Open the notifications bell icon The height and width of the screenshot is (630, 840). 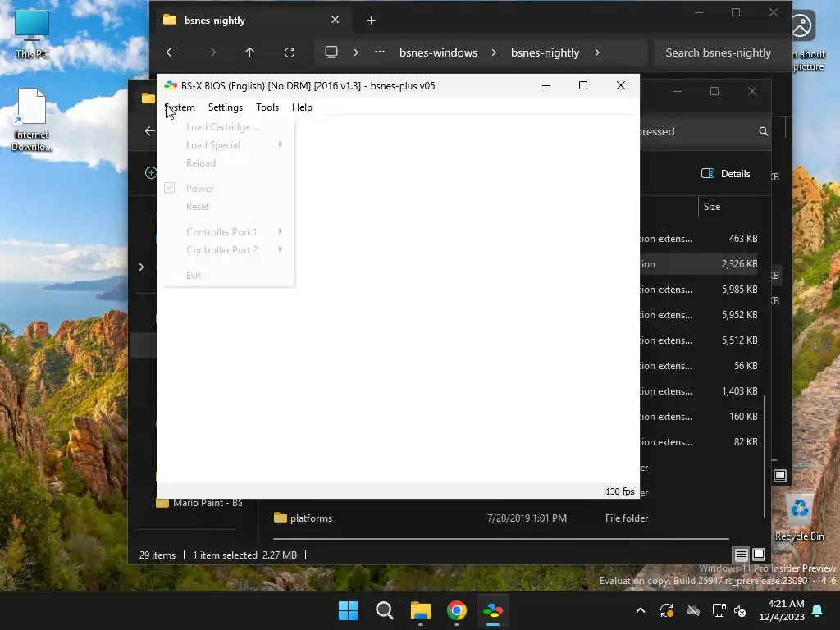[x=818, y=610]
